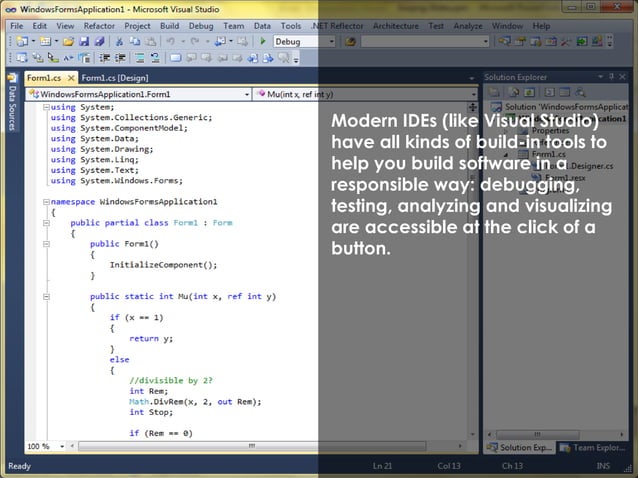
Task: Click the Undo arrow in the toolbar
Action: (172, 42)
